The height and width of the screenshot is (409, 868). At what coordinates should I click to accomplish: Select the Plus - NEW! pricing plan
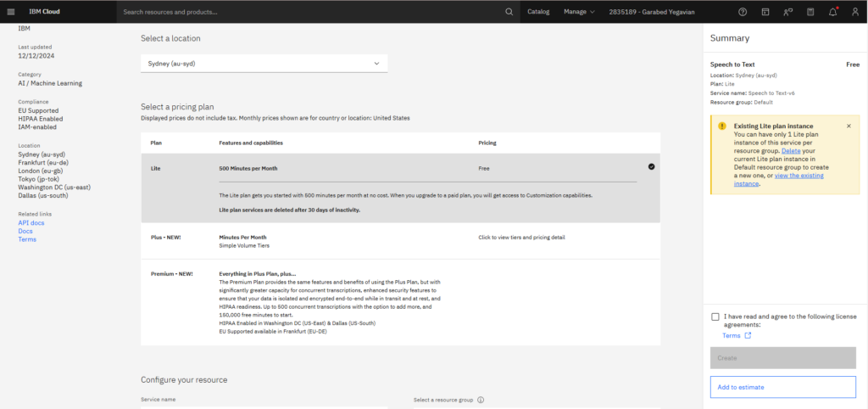(400, 241)
